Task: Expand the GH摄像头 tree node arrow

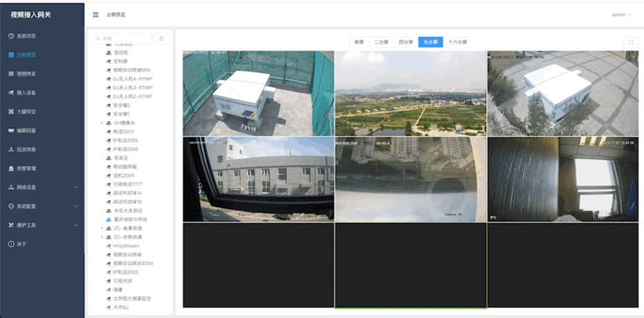Action: click(x=101, y=123)
